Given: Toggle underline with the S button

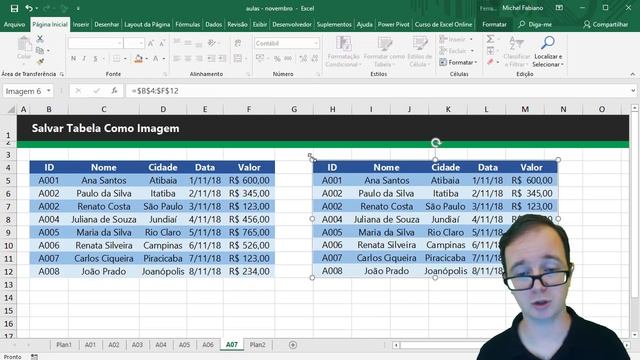Looking at the screenshot, I should point(95,59).
